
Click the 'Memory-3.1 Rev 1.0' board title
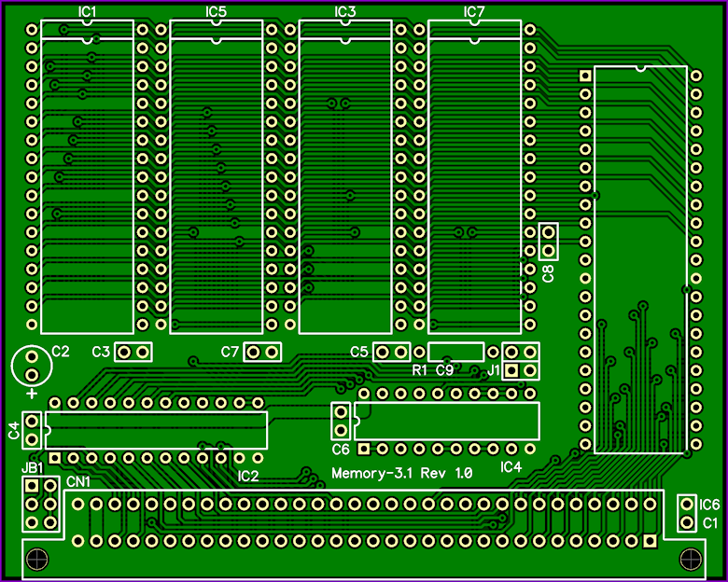click(x=402, y=474)
